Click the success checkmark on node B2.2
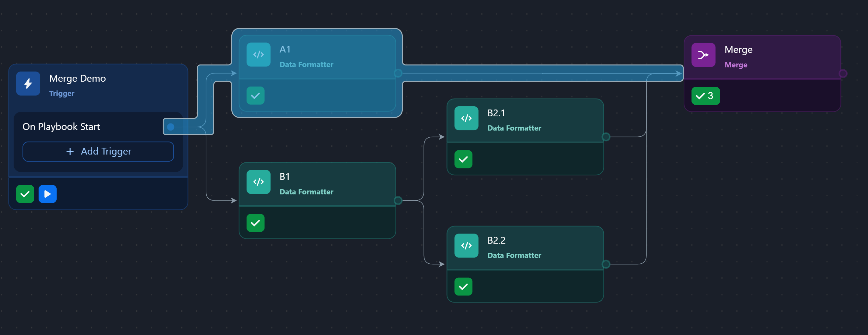This screenshot has width=868, height=335. pyautogui.click(x=463, y=287)
